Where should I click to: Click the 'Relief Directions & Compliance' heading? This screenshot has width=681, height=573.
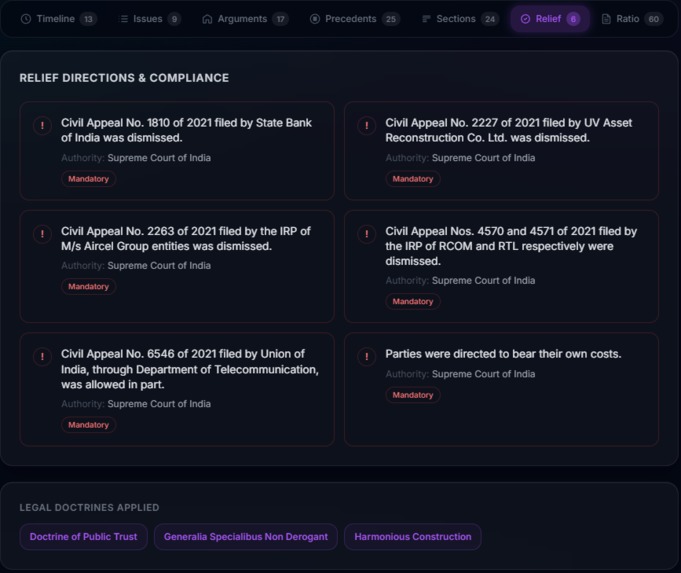tap(124, 78)
